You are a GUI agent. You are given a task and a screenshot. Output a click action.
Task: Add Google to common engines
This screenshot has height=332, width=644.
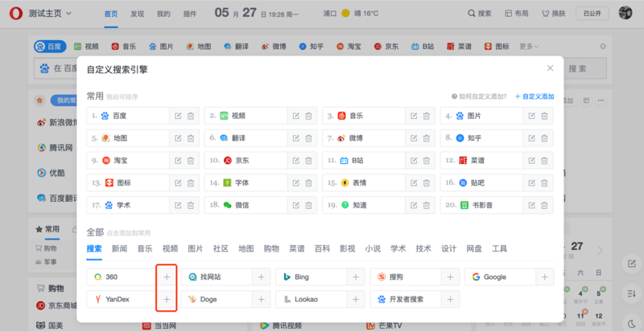545,277
